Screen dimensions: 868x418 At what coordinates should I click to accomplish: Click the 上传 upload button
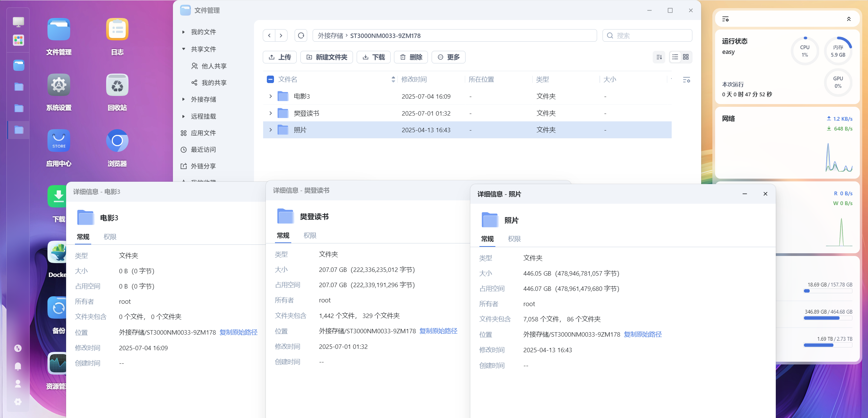(280, 57)
